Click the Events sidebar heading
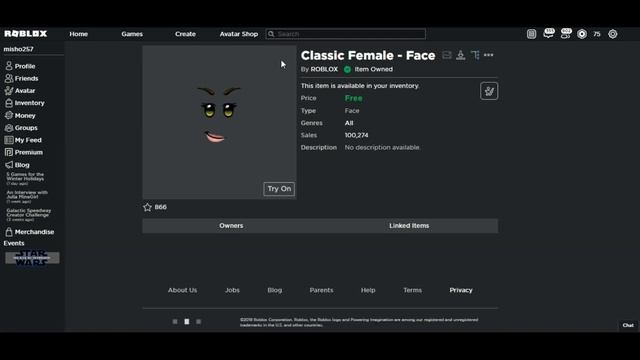The height and width of the screenshot is (360, 640). [14, 243]
